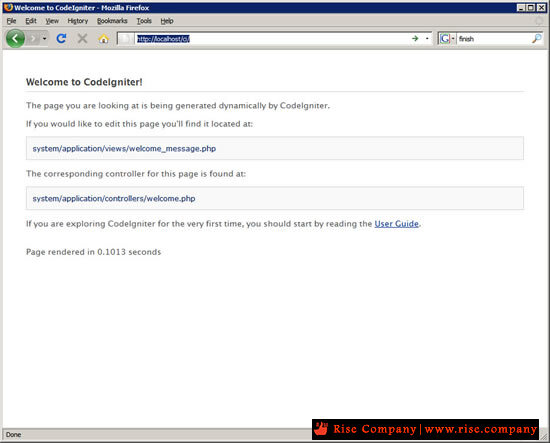Open the Help menu
550x443 pixels.
tap(167, 21)
